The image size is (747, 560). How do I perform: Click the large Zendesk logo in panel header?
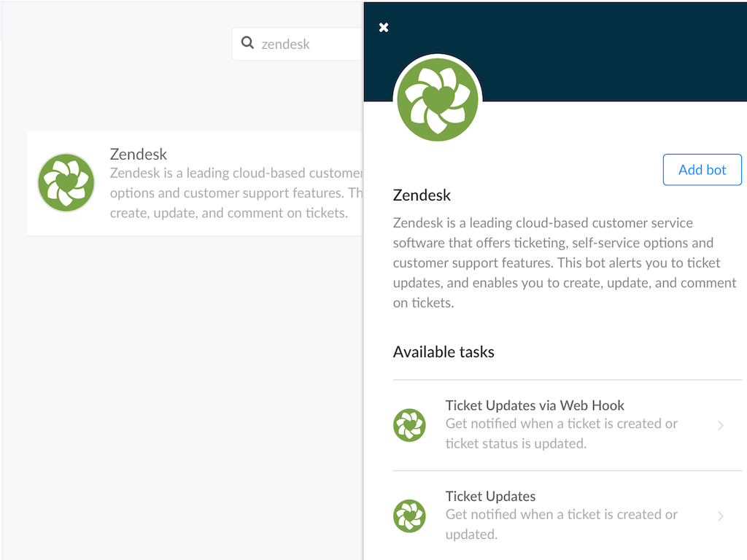point(438,100)
